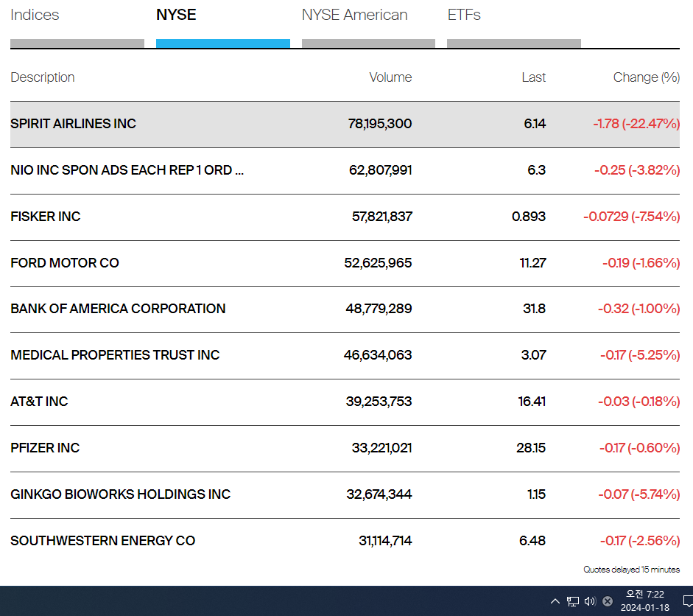Click Spirit Airlines last price 6.14
Screen dimensions: 693x616
click(535, 124)
